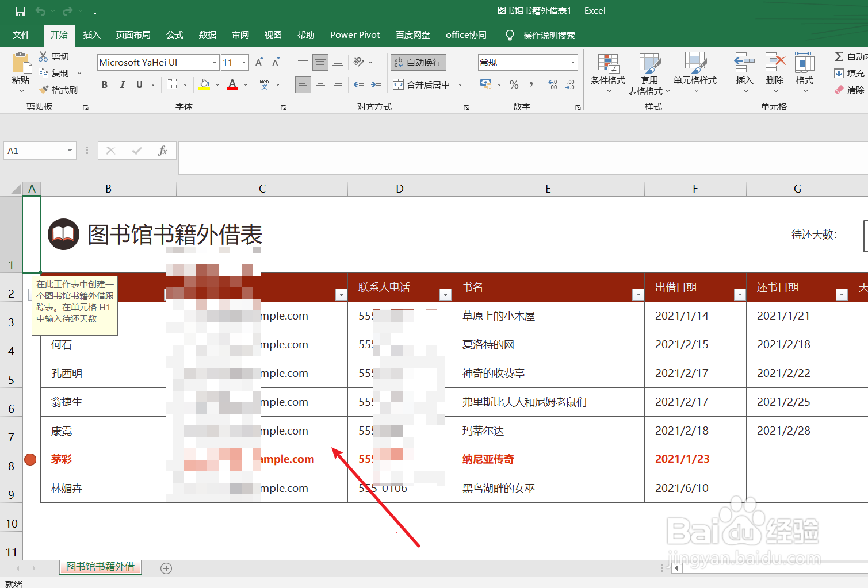Select the 单元格样式 icon

695,72
